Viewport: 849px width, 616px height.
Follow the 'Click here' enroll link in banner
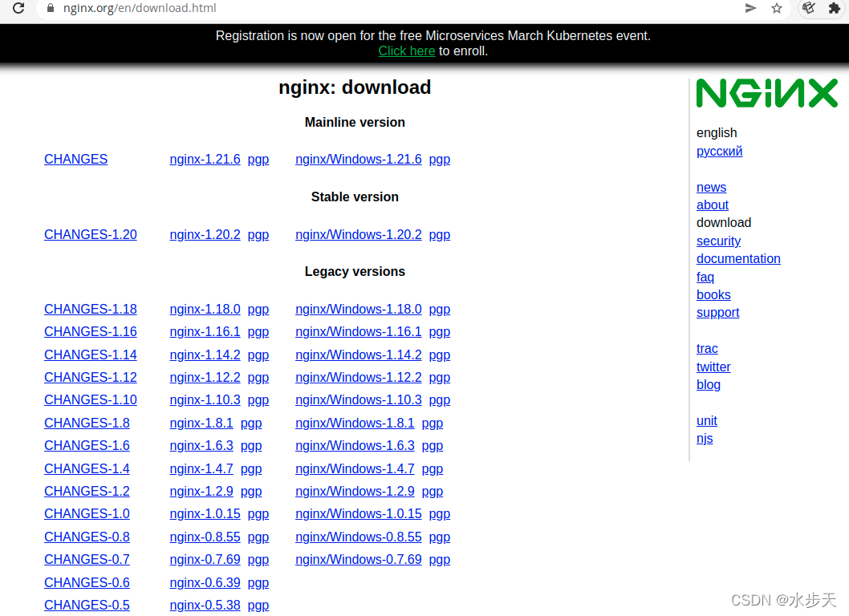coord(407,51)
